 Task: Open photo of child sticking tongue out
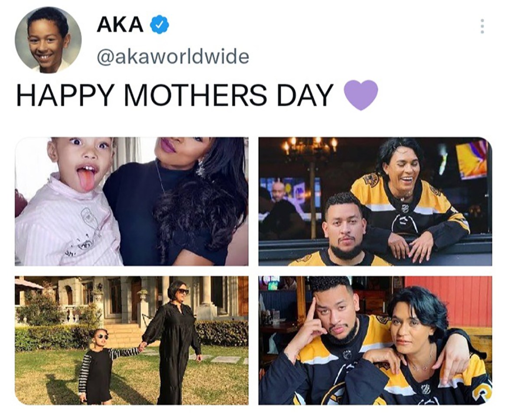pos(132,202)
